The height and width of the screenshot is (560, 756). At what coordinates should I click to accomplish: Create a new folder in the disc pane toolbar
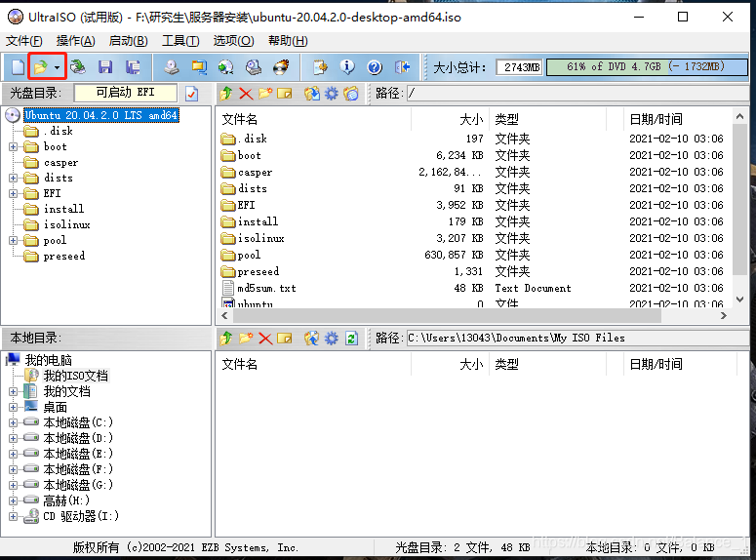(x=265, y=93)
